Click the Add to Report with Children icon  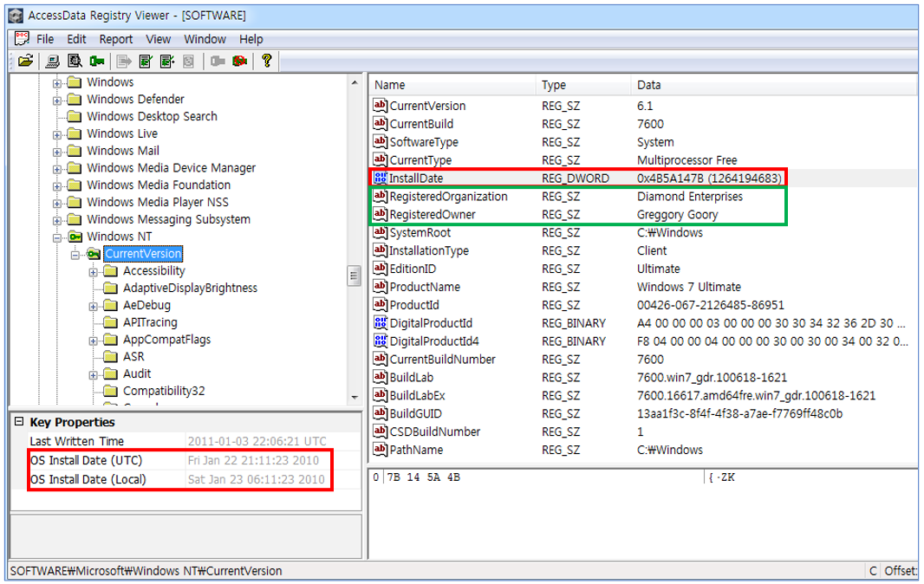[167, 61]
